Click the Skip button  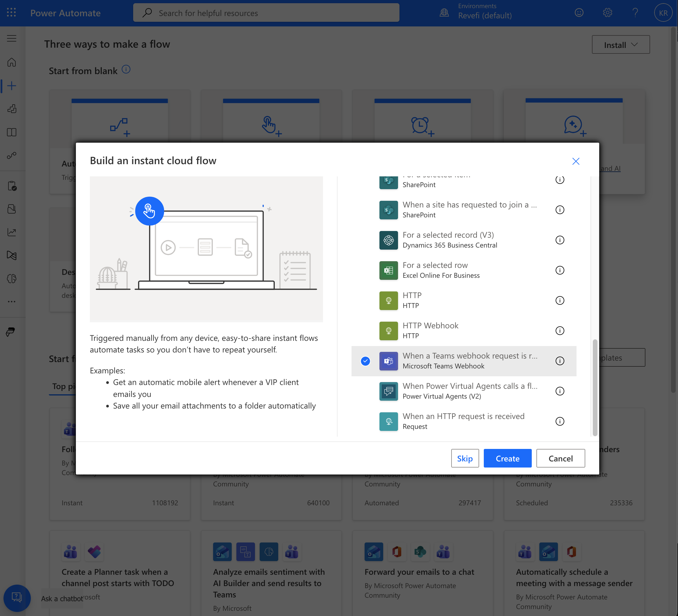[464, 459]
